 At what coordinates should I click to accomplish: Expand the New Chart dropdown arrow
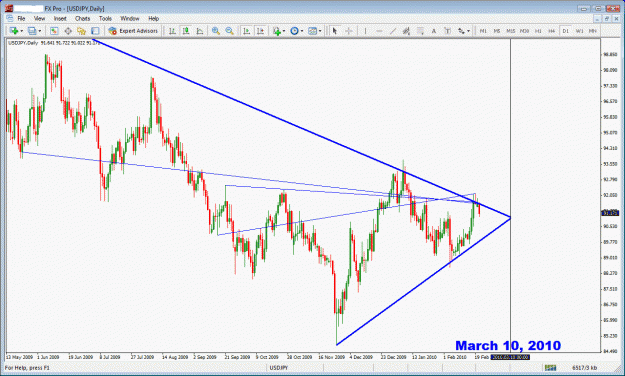(x=21, y=31)
